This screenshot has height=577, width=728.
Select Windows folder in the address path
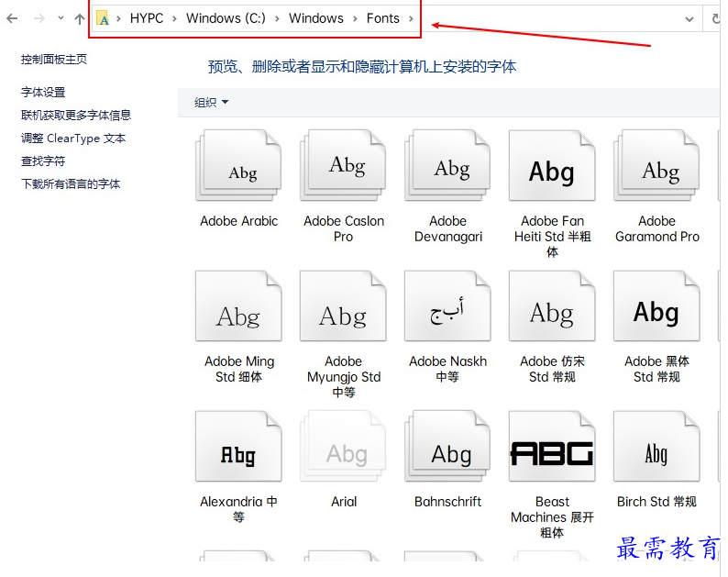click(x=316, y=18)
